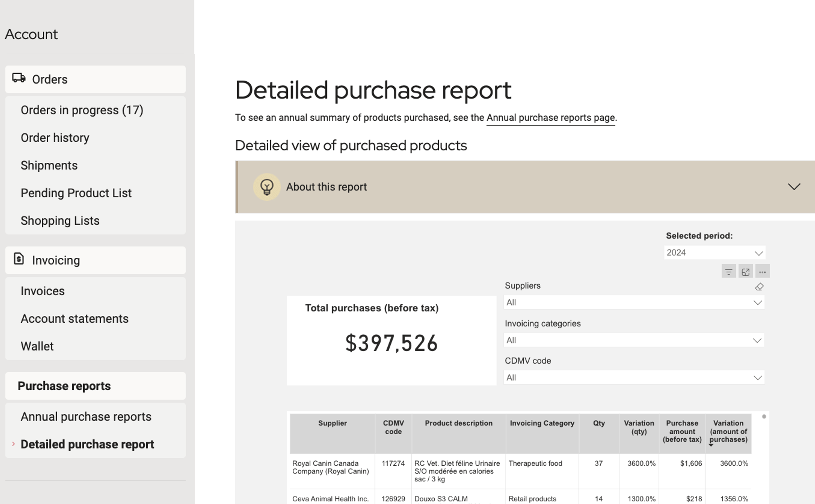The image size is (815, 504).
Task: Click the Purchase amount column header
Action: point(682,431)
